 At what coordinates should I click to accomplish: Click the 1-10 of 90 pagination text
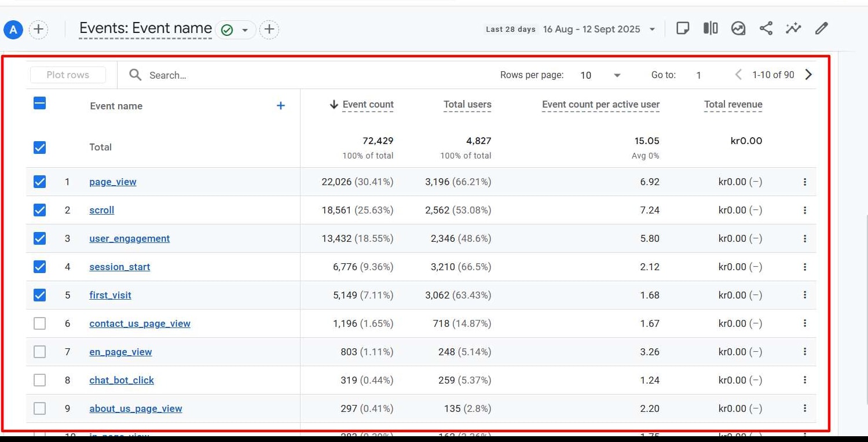773,75
